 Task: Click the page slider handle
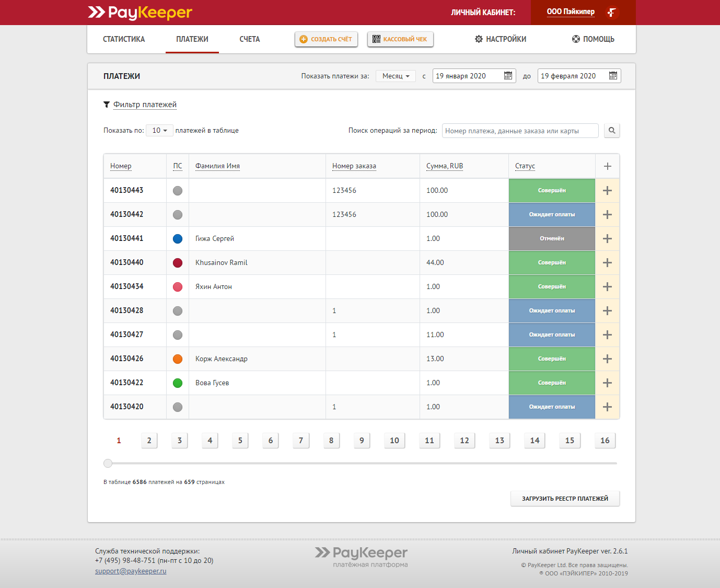coord(108,463)
